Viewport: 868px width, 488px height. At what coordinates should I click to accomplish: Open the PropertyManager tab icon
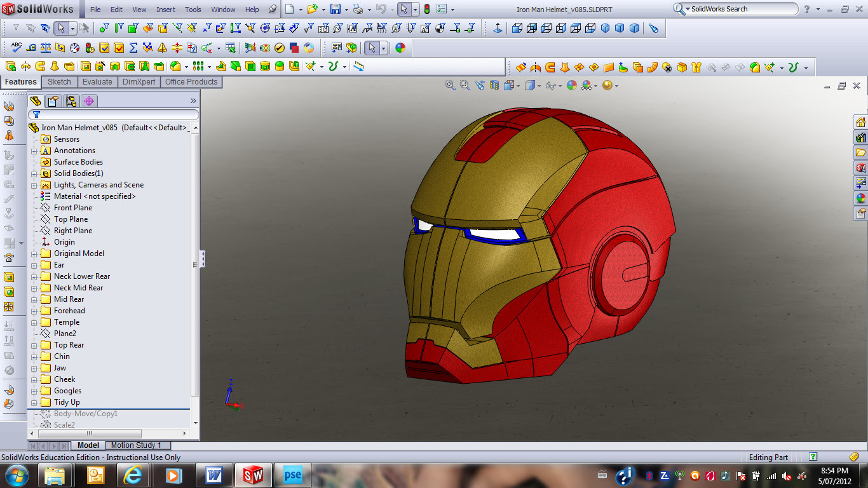pos(53,101)
